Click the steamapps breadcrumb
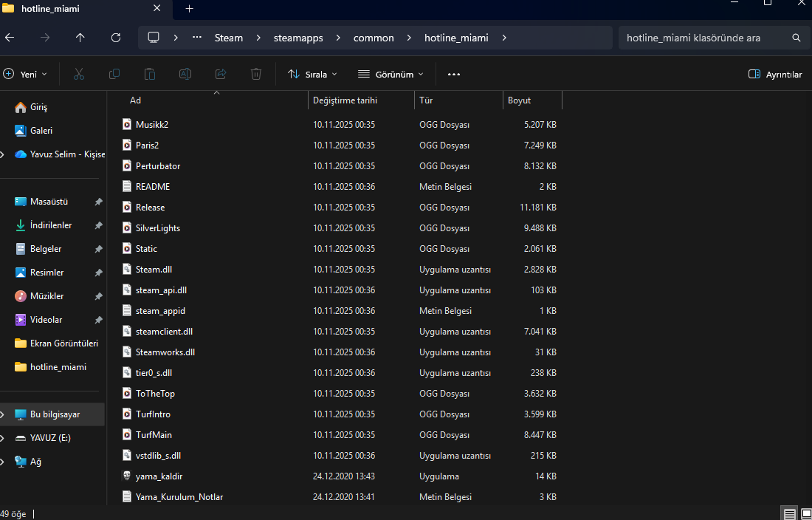Image resolution: width=812 pixels, height=520 pixels. coord(298,38)
